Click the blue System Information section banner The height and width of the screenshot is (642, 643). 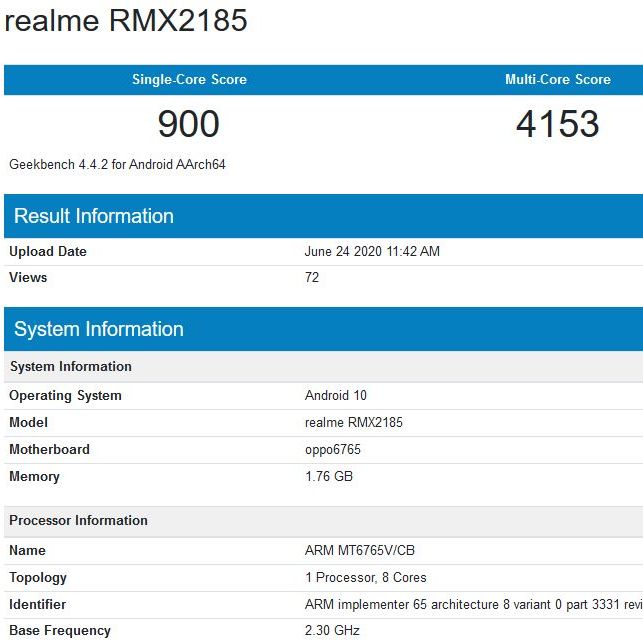point(99,329)
